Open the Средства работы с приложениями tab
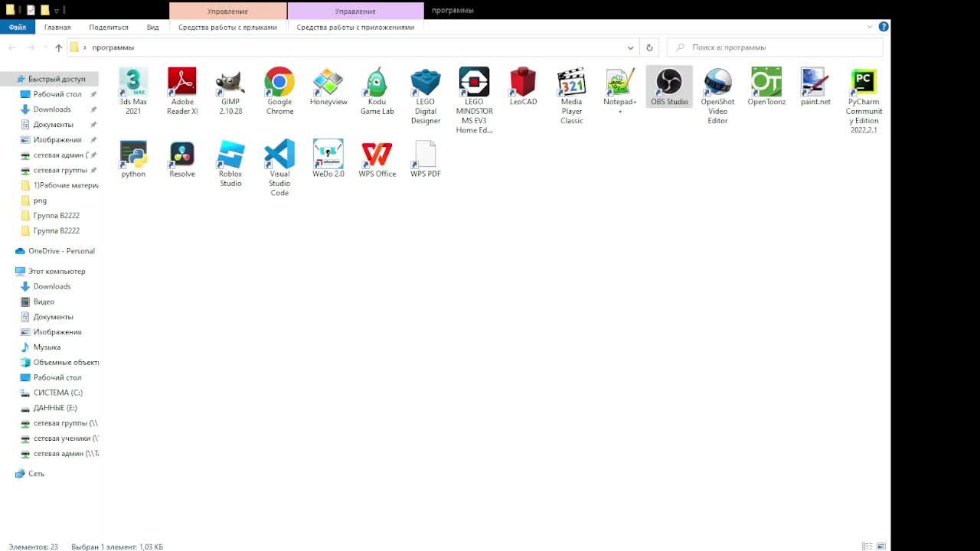Image resolution: width=980 pixels, height=551 pixels. (355, 27)
